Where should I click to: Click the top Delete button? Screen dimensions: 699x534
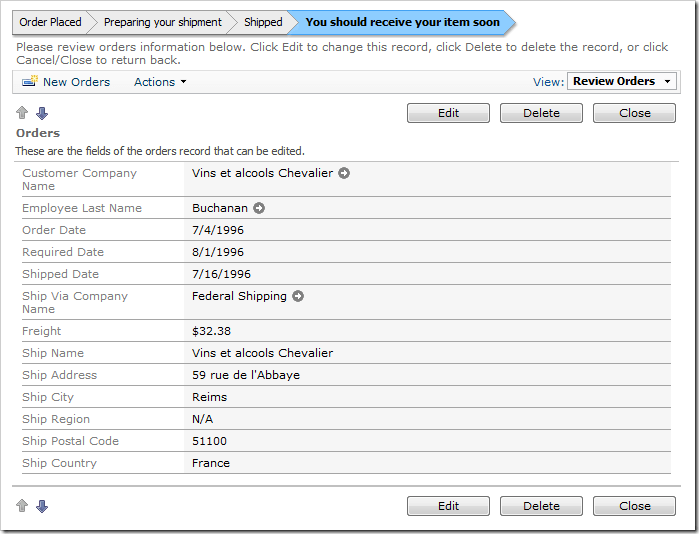pos(541,113)
